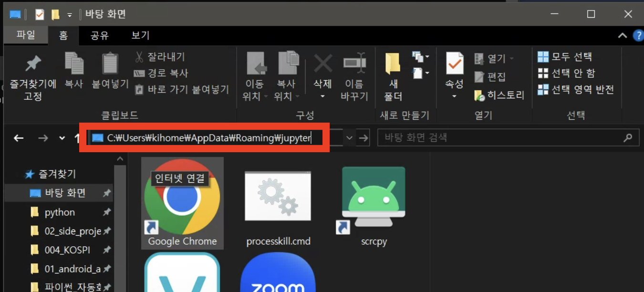Switch to the 보기 ribbon tab
Image resolution: width=644 pixels, height=292 pixels.
point(140,35)
